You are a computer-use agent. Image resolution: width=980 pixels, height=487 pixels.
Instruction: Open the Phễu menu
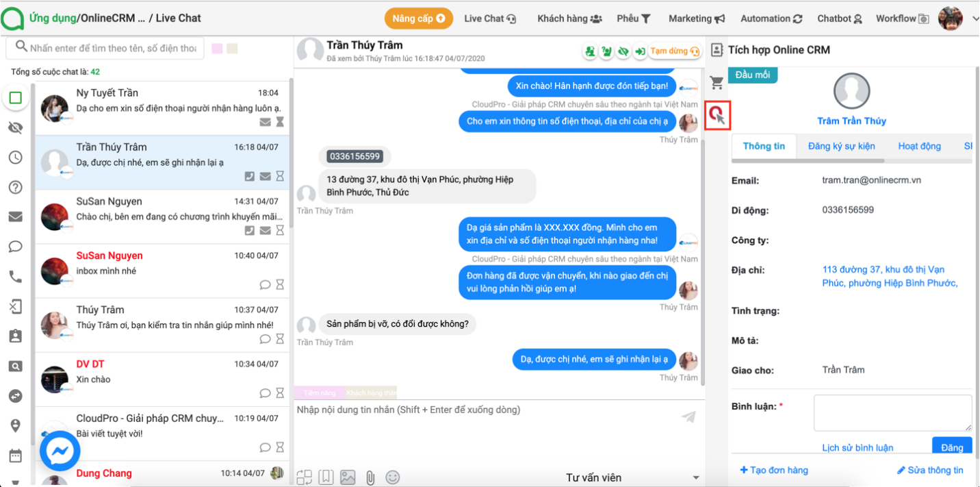tap(634, 18)
